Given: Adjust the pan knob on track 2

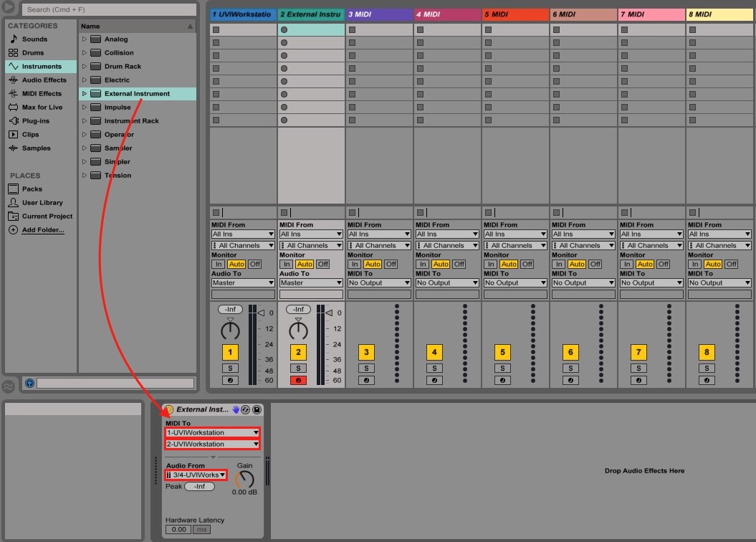Looking at the screenshot, I should coord(298,329).
